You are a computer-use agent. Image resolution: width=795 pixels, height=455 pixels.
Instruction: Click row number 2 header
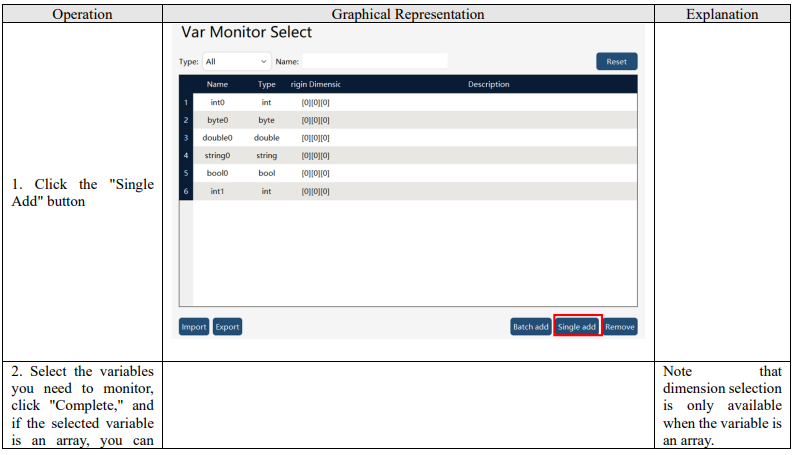[186, 120]
